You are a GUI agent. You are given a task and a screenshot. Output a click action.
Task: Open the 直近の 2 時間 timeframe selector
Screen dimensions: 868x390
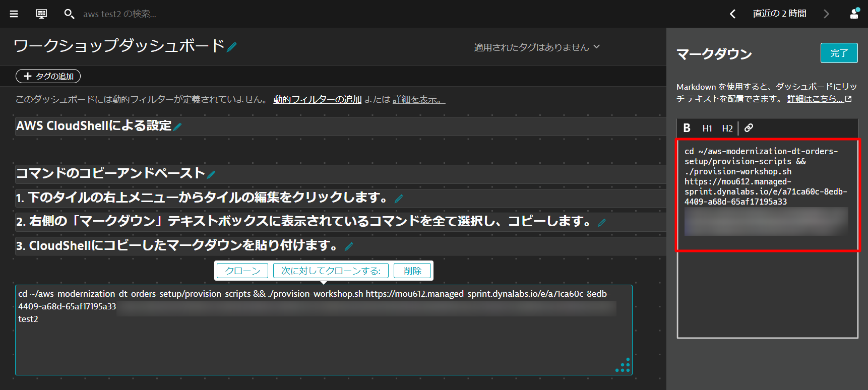click(779, 14)
